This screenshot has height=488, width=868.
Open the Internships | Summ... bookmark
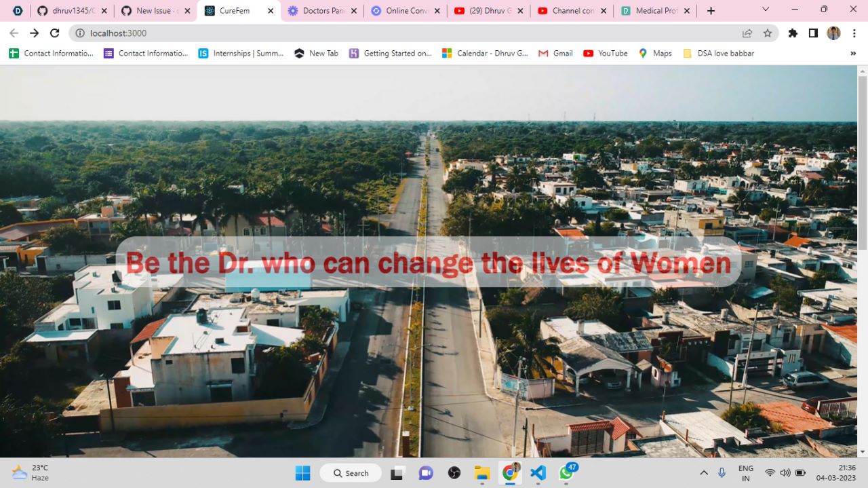pyautogui.click(x=241, y=53)
